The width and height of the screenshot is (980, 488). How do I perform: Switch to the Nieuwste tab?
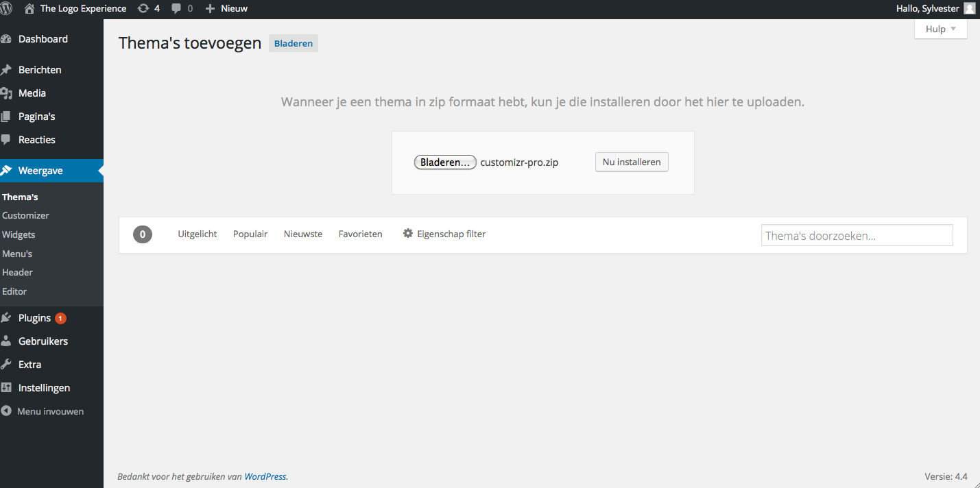pos(303,234)
